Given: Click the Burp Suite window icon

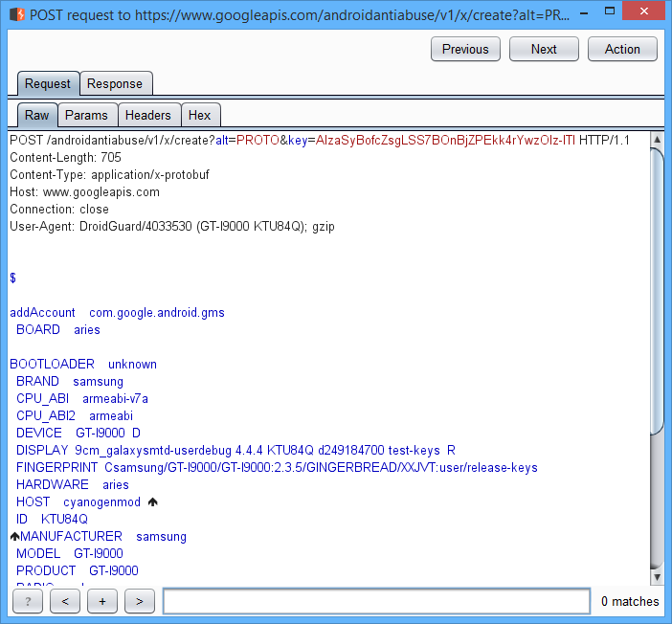Looking at the screenshot, I should [x=17, y=14].
